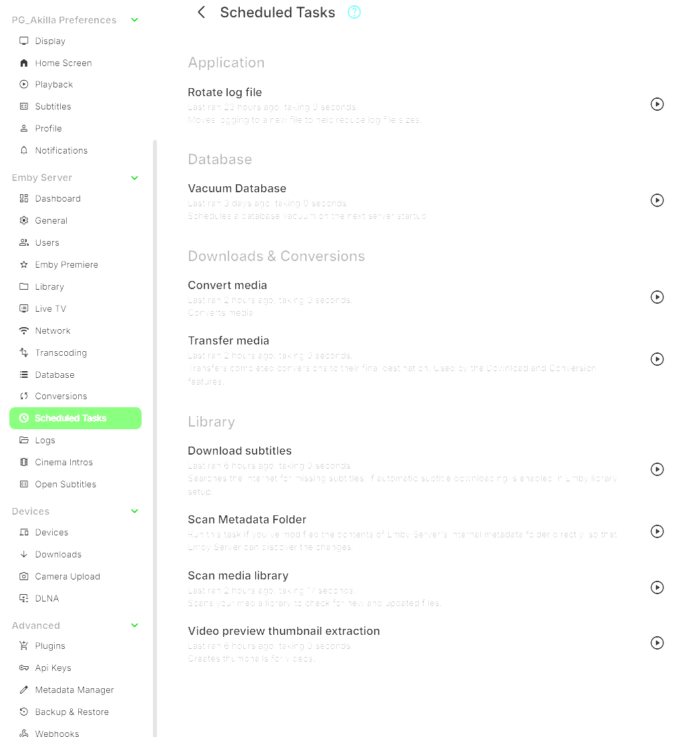The width and height of the screenshot is (700, 737).
Task: Open the Vacuum Database task details
Action: [237, 189]
